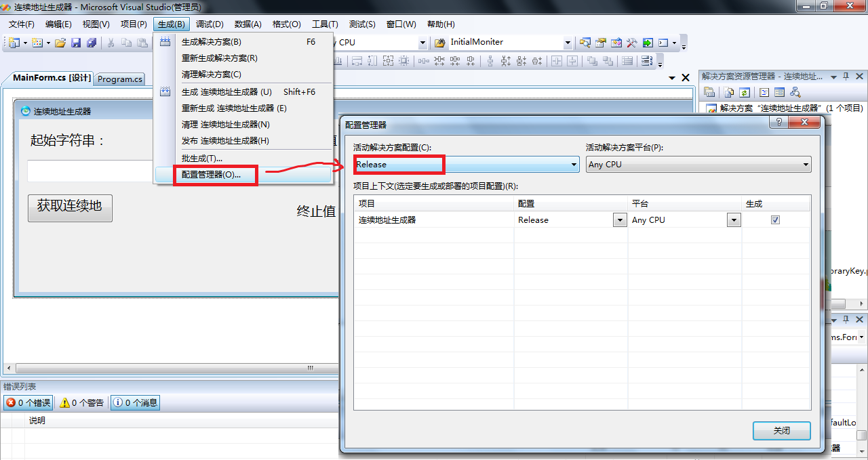This screenshot has width=868, height=460.
Task: Expand the Any CPU dropdown in the project row
Action: pyautogui.click(x=734, y=220)
